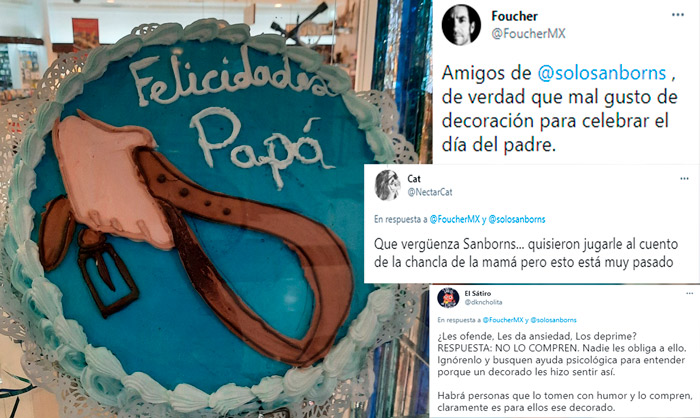
Task: Click the @NectarCat handle
Action: tap(430, 192)
